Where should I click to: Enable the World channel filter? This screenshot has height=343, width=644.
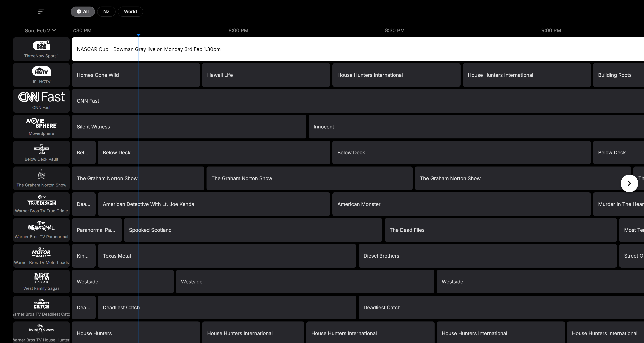coord(130,12)
